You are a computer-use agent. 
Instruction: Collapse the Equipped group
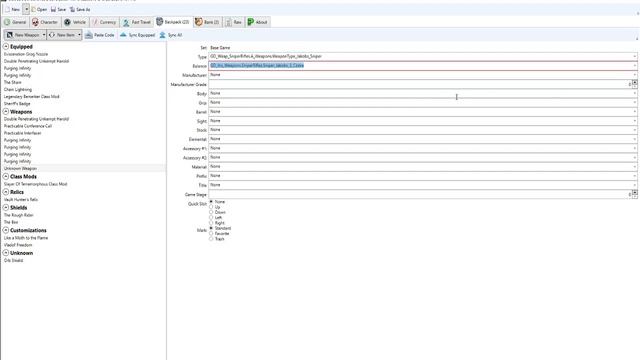pos(6,47)
